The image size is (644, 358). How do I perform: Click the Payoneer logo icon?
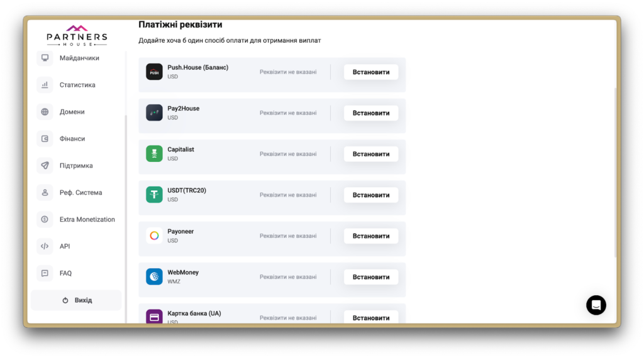click(x=154, y=236)
